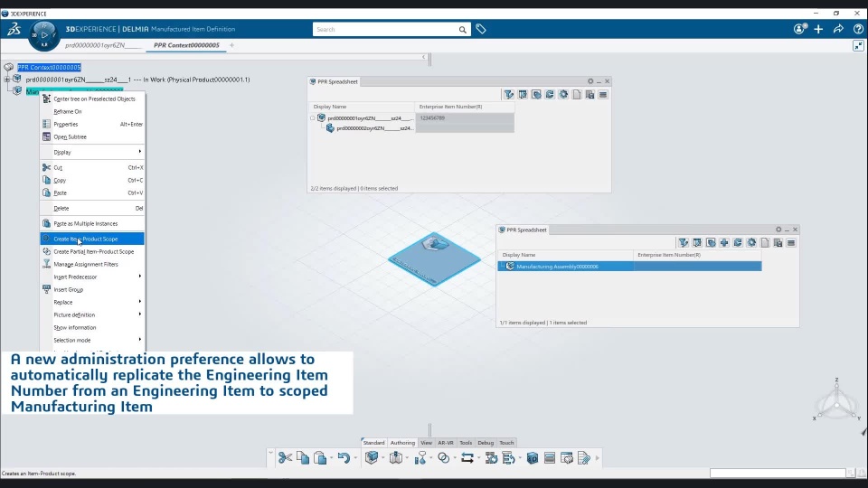Image resolution: width=868 pixels, height=488 pixels.
Task: Click the gear settings icon in upper spreadsheet toolbar
Action: click(563, 95)
